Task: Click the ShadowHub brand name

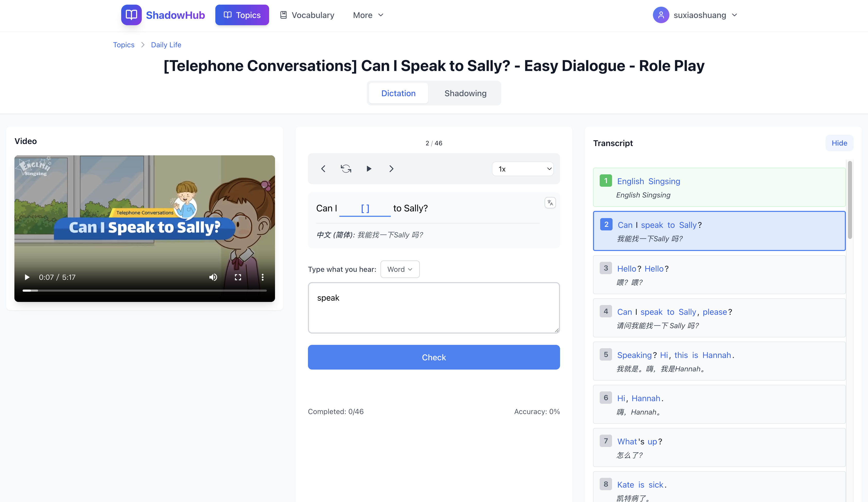Action: pyautogui.click(x=175, y=15)
